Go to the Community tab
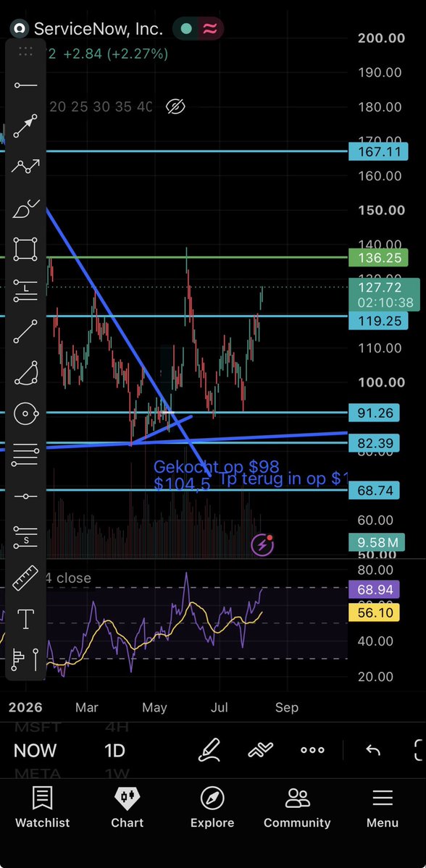The image size is (426, 868). 297,808
